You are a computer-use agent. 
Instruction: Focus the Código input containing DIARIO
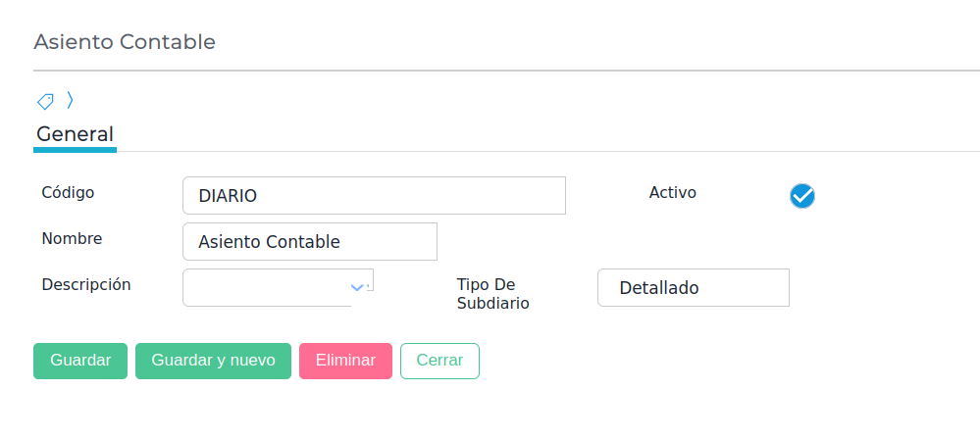pos(374,195)
